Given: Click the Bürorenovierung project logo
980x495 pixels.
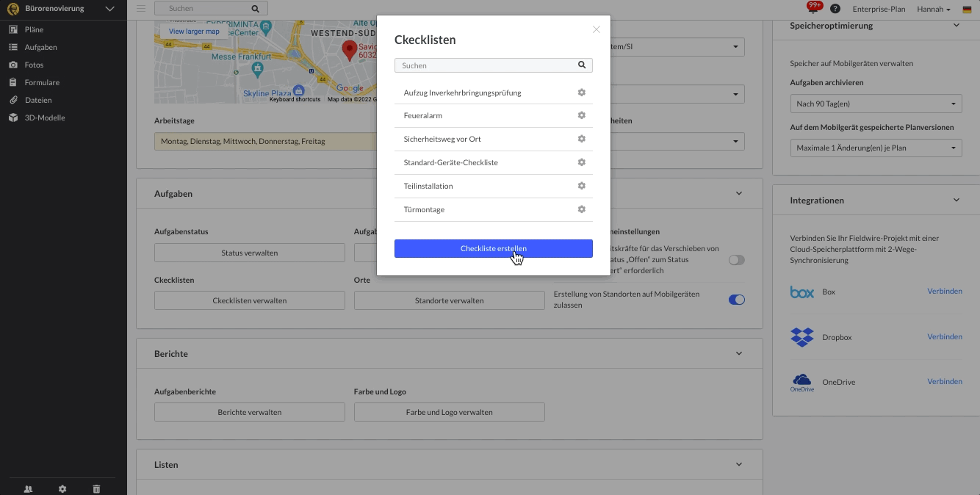Looking at the screenshot, I should click(x=12, y=9).
